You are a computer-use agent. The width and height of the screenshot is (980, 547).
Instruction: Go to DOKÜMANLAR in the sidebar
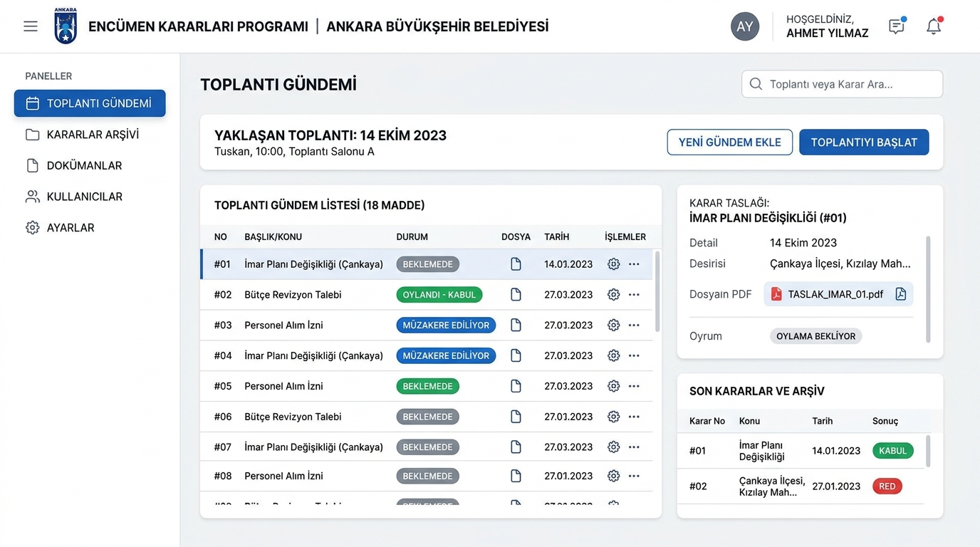pyautogui.click(x=73, y=165)
